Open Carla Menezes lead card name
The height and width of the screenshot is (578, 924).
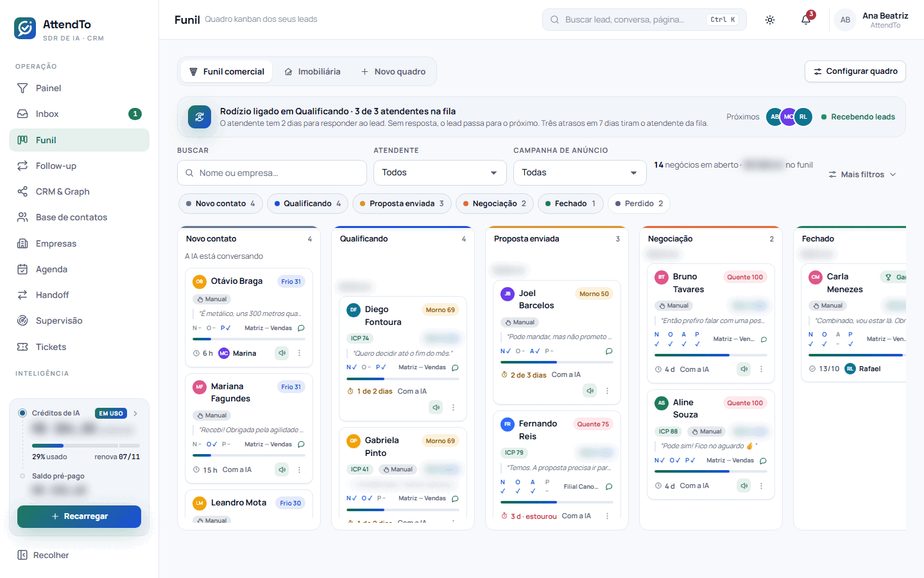[x=844, y=283]
